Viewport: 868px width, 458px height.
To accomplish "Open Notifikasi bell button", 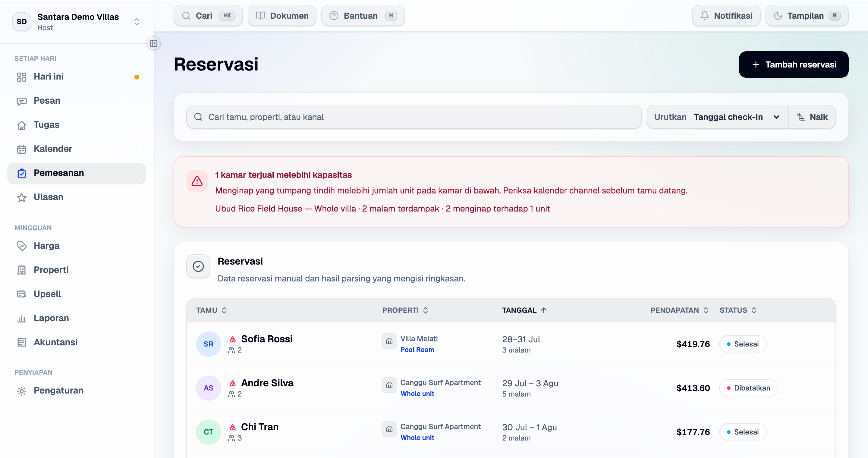I will 726,16.
